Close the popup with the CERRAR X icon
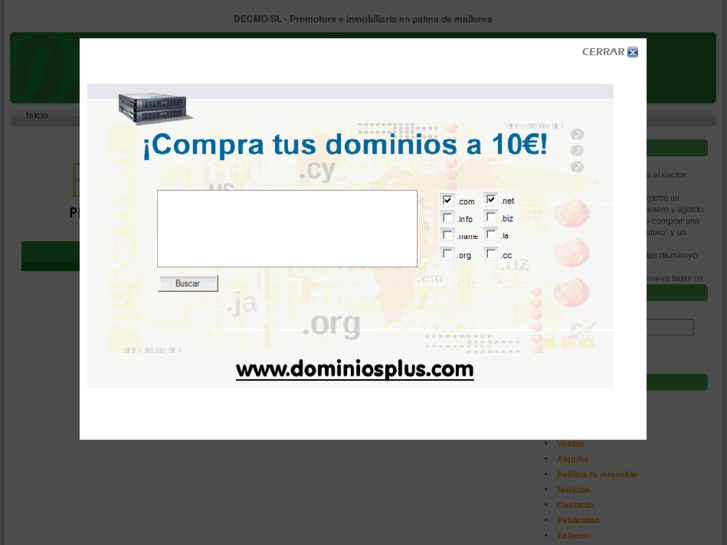 pos(632,52)
